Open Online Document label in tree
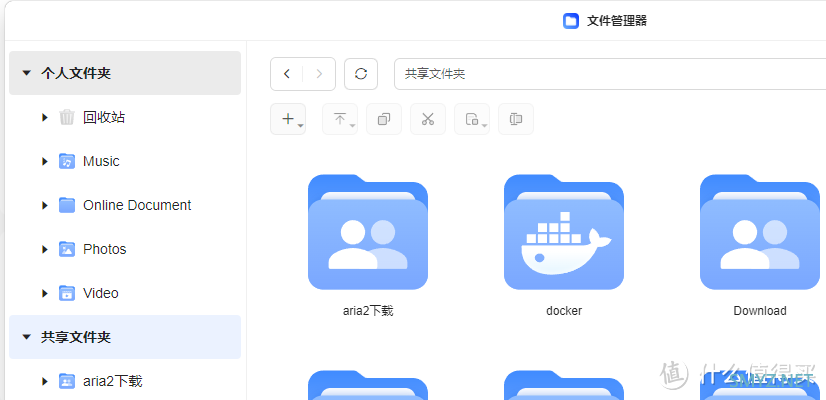This screenshot has height=400, width=826. pos(137,205)
